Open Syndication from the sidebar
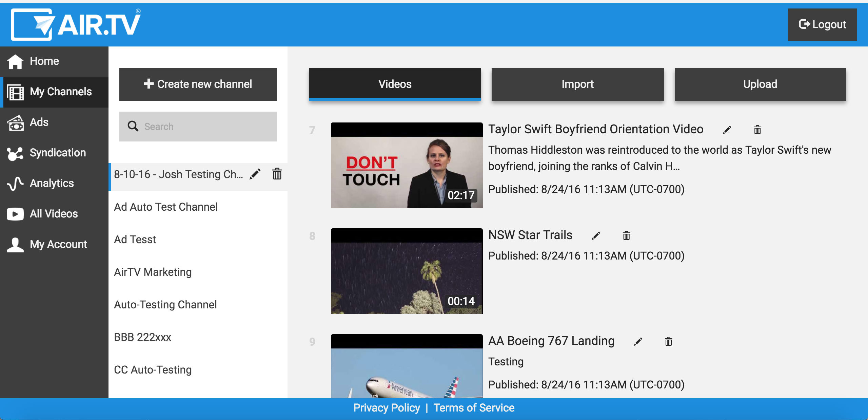The width and height of the screenshot is (868, 420). (58, 153)
